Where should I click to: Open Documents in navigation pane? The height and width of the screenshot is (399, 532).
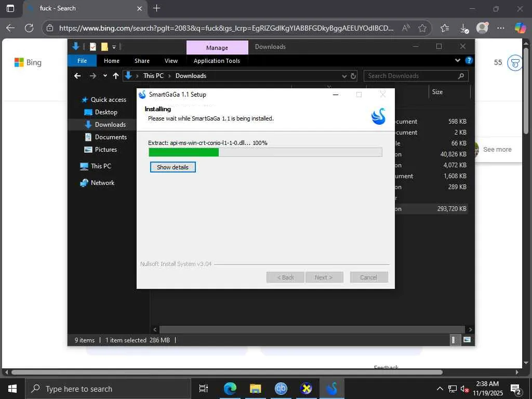[105, 137]
